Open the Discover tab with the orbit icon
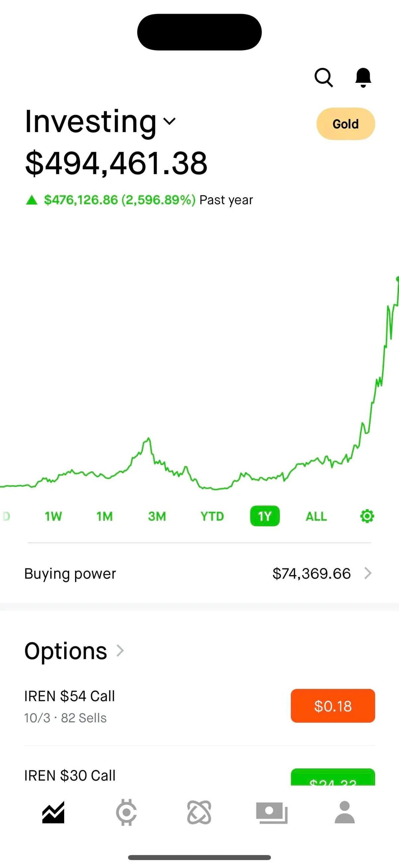This screenshot has width=399, height=868. (199, 811)
